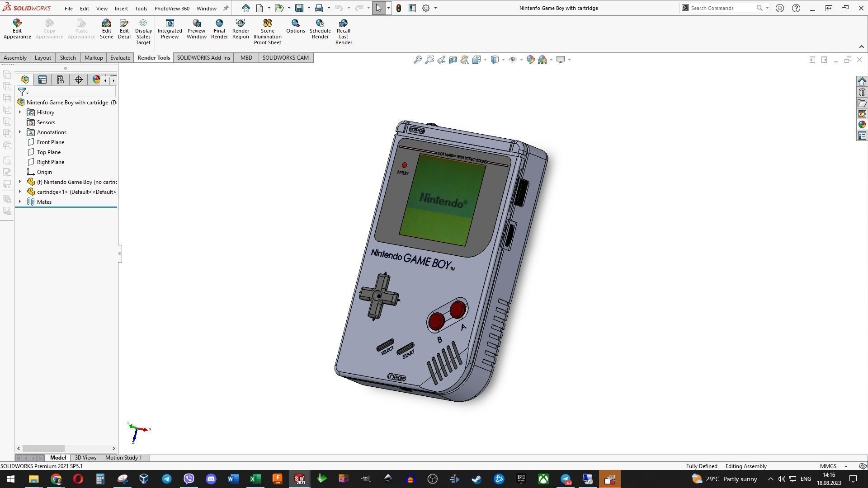The width and height of the screenshot is (868, 488).
Task: Pin the menu bar with pushpin
Action: (226, 8)
